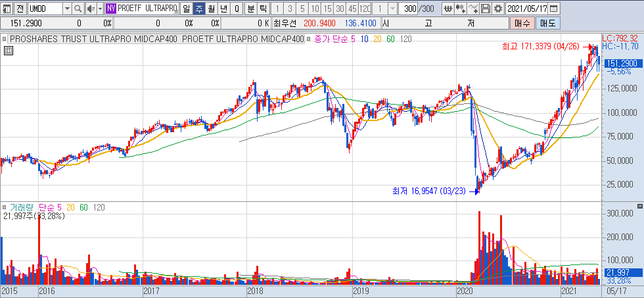644x298 pixels.
Task: Toggle the small square before 종가 단순
Action: [310, 39]
